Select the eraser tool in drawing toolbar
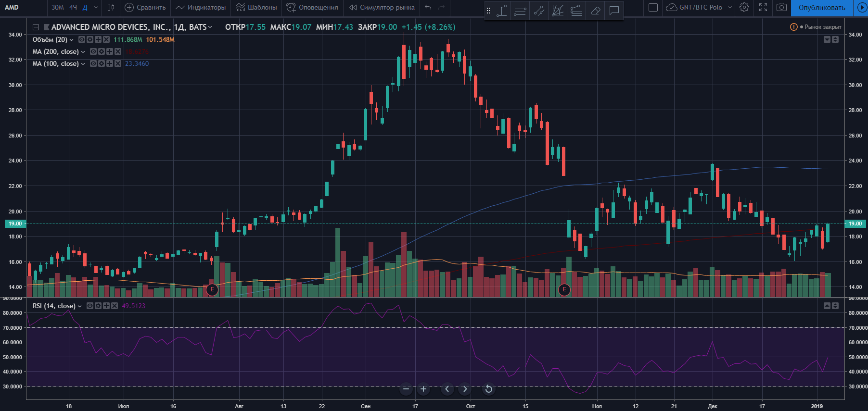This screenshot has height=411, width=868. tap(595, 11)
